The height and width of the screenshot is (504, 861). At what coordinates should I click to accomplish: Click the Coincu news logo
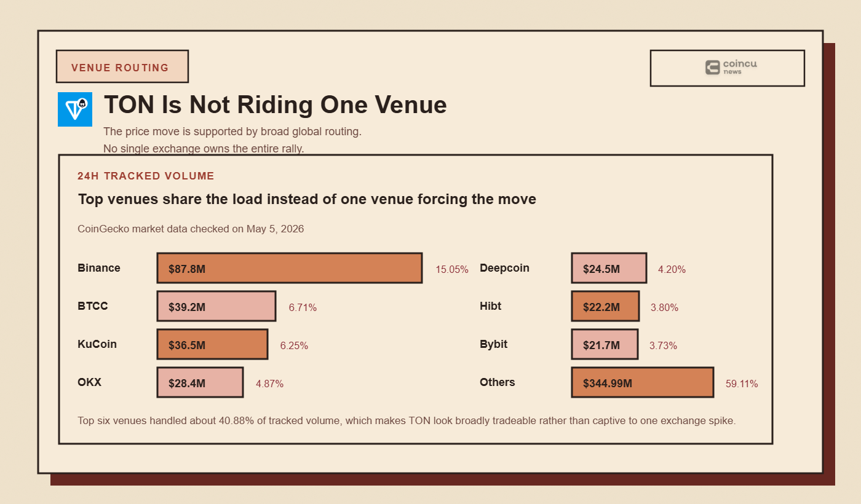(731, 68)
